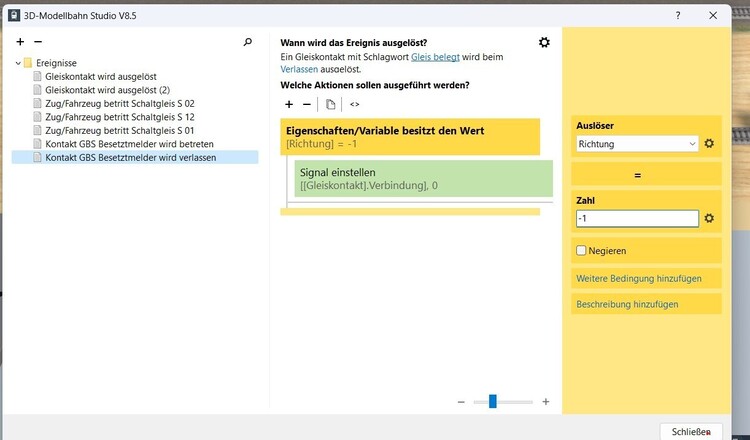Toggle the Negieren checkbox
This screenshot has height=440, width=750.
click(x=581, y=250)
